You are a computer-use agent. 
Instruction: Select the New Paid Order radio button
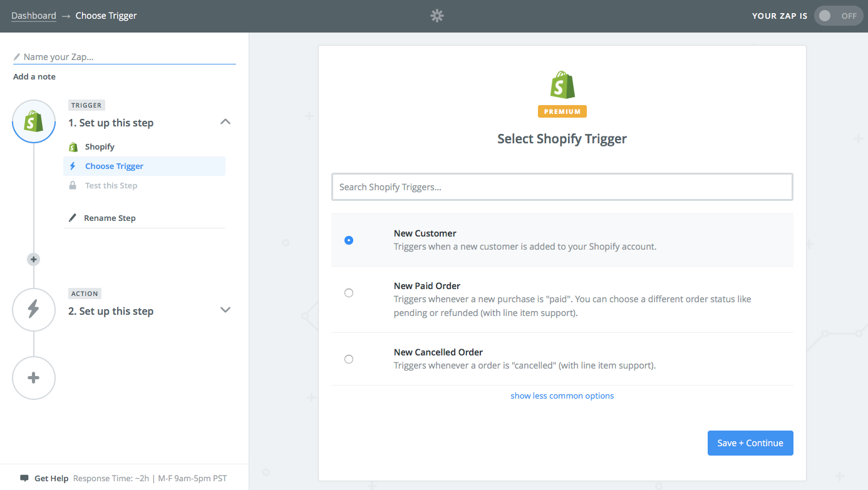(349, 293)
